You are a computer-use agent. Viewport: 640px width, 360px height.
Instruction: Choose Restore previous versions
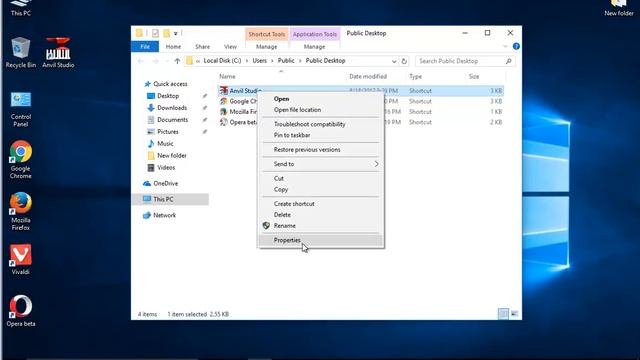pyautogui.click(x=321, y=150)
